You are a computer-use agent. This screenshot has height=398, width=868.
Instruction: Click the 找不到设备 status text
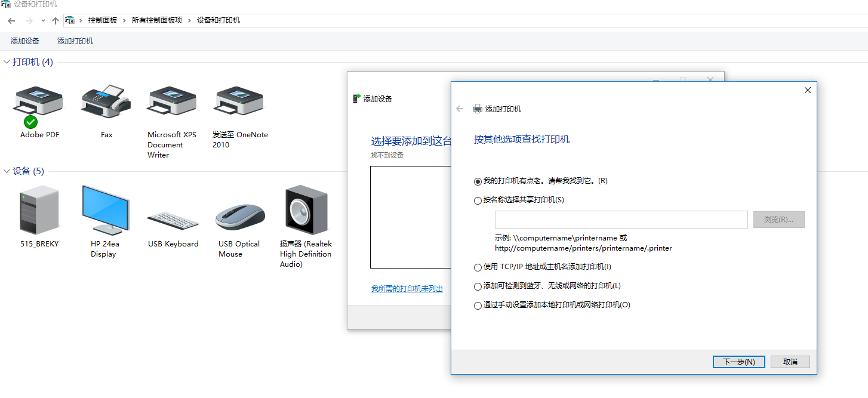(387, 155)
